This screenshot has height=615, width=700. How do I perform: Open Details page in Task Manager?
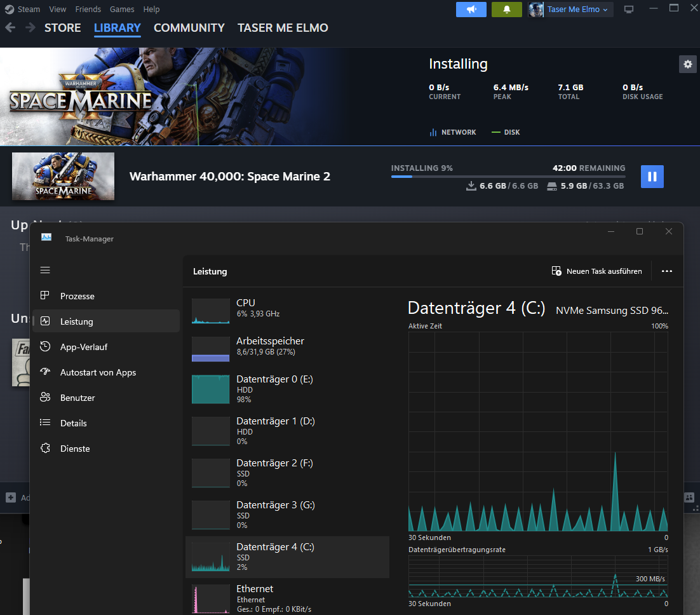point(106,423)
